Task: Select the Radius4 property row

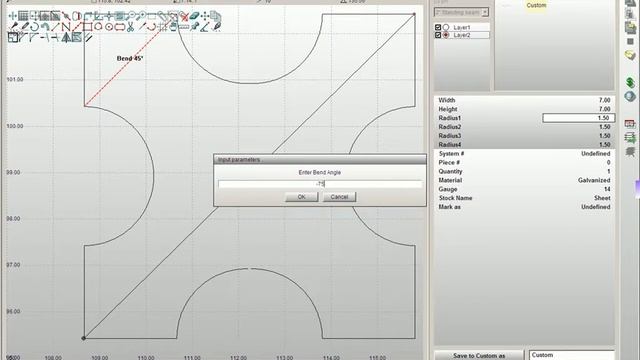Action: click(x=524, y=145)
